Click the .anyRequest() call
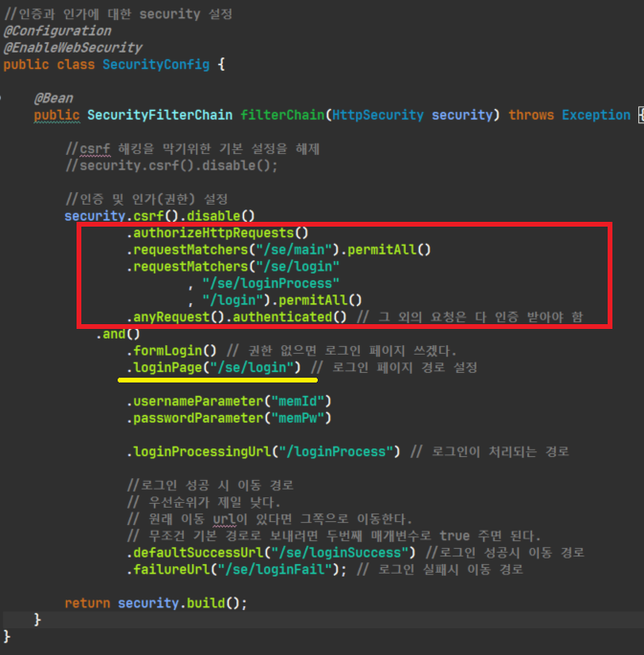This screenshot has height=655, width=644. (x=175, y=317)
